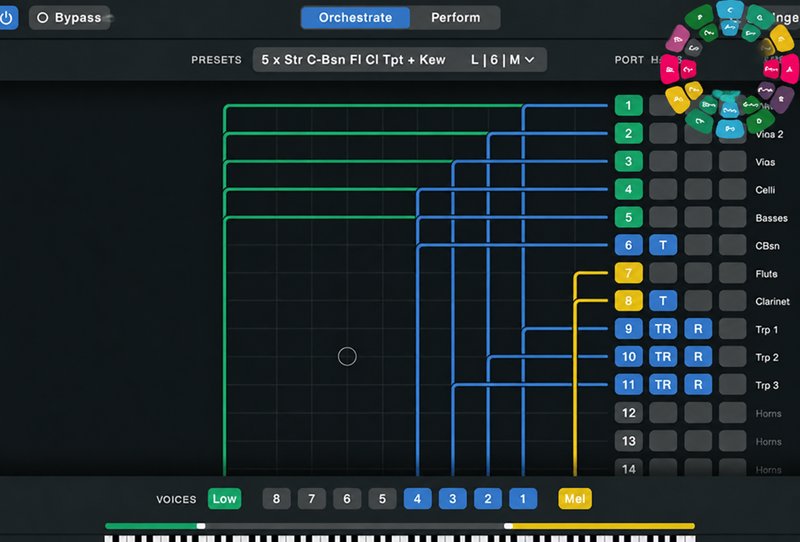Click the blue power icon
The width and height of the screenshot is (800, 542).
7,18
